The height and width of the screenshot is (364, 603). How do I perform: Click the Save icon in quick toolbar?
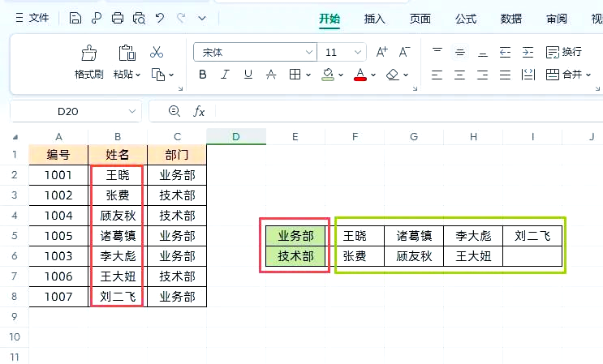[x=75, y=18]
